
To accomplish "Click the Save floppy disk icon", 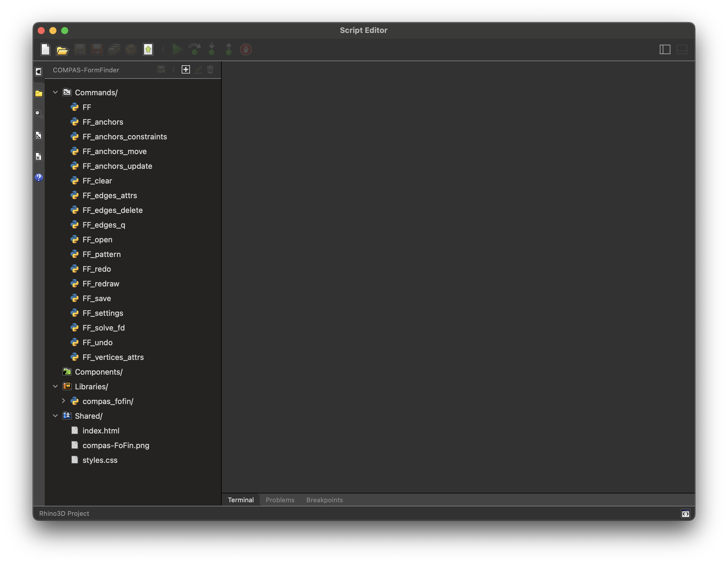I will (x=80, y=50).
